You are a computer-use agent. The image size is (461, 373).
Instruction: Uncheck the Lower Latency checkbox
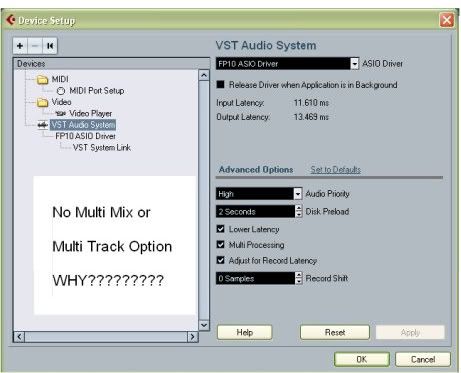(220, 229)
